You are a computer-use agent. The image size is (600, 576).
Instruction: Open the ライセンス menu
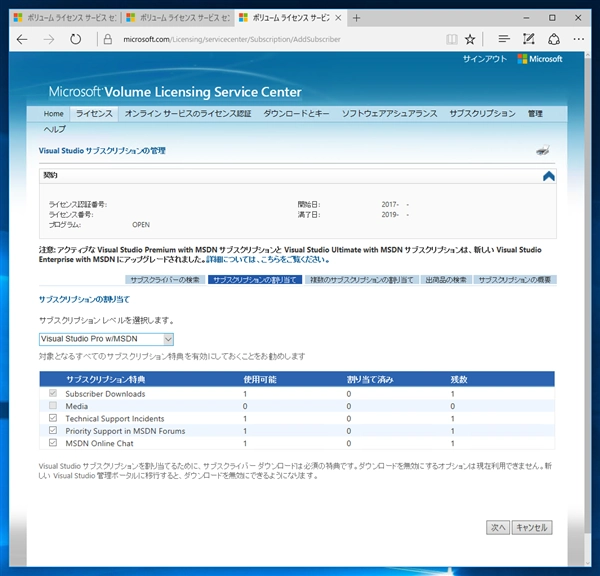click(x=94, y=114)
